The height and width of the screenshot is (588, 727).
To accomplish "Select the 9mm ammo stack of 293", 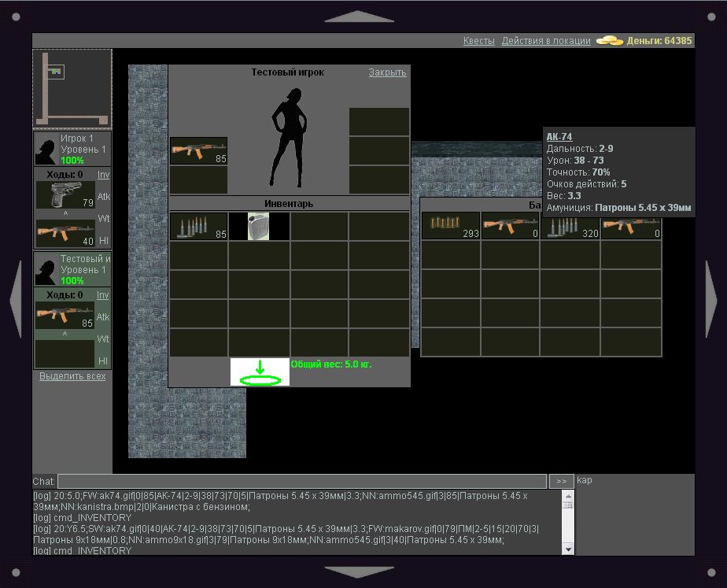I will click(x=450, y=225).
